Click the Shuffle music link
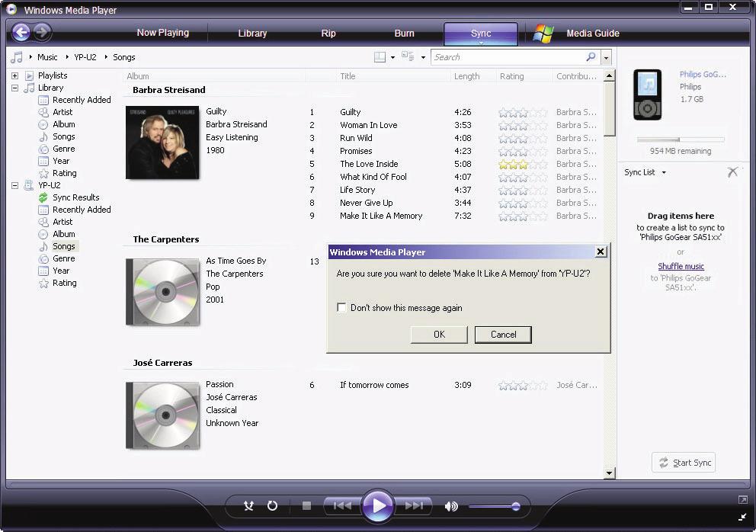The width and height of the screenshot is (756, 532). click(681, 266)
